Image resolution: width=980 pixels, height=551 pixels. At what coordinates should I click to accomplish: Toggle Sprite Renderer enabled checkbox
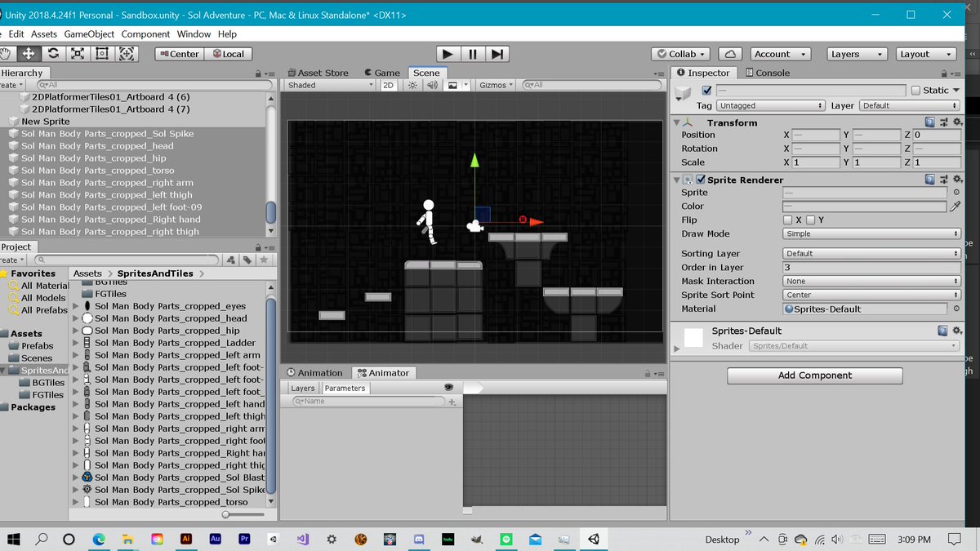pyautogui.click(x=702, y=180)
